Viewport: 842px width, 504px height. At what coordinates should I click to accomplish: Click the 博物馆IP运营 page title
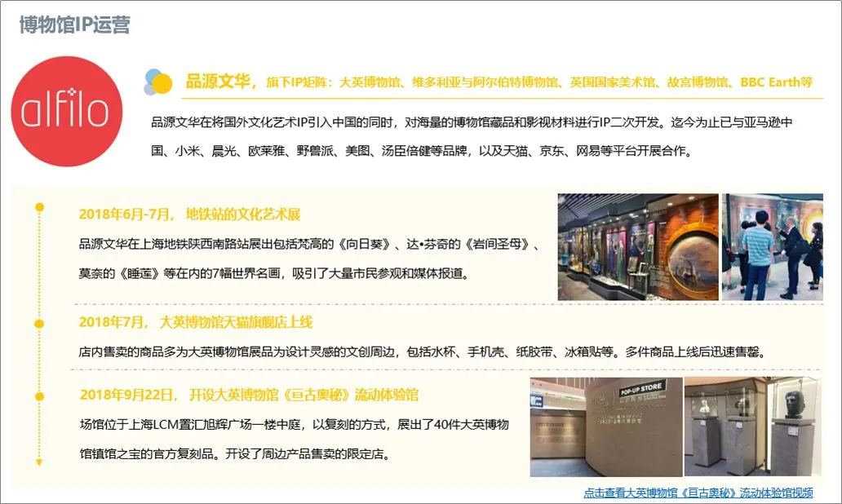pyautogui.click(x=74, y=24)
